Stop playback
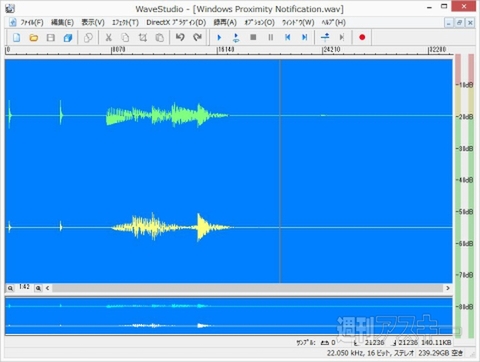 click(x=253, y=37)
